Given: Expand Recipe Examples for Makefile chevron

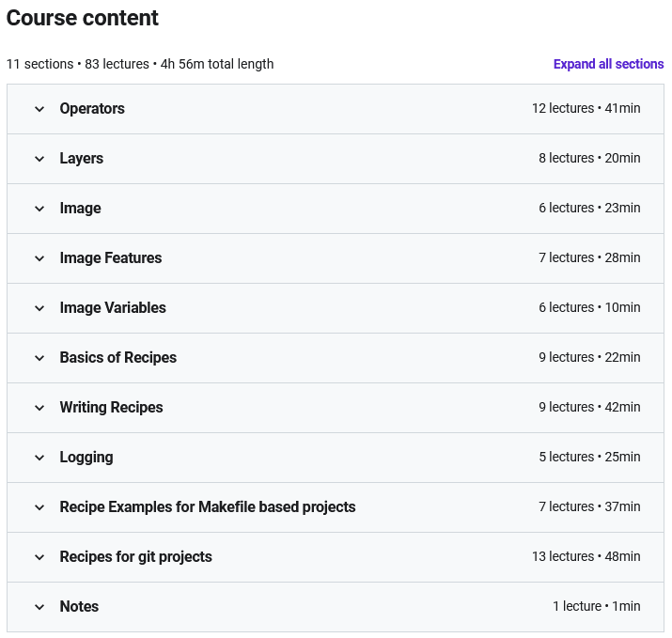Looking at the screenshot, I should [39, 507].
